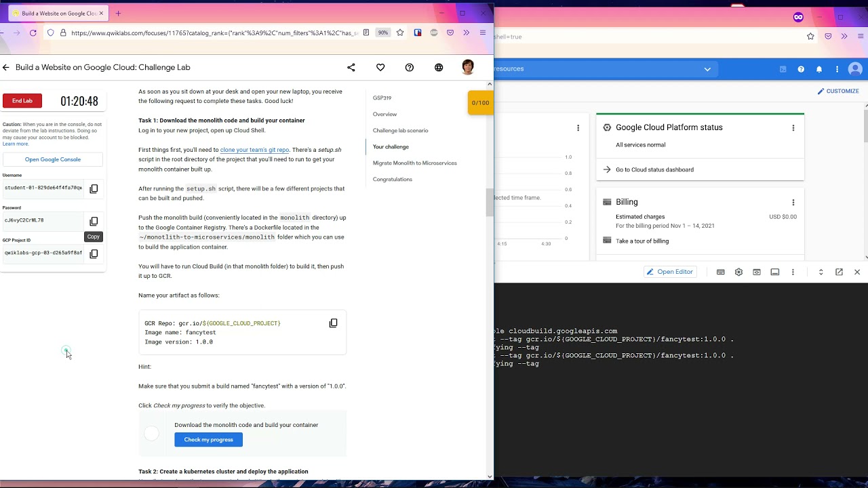Image resolution: width=868 pixels, height=488 pixels.
Task: Open Cloud Shell keyboard settings icon
Action: pyautogui.click(x=721, y=272)
